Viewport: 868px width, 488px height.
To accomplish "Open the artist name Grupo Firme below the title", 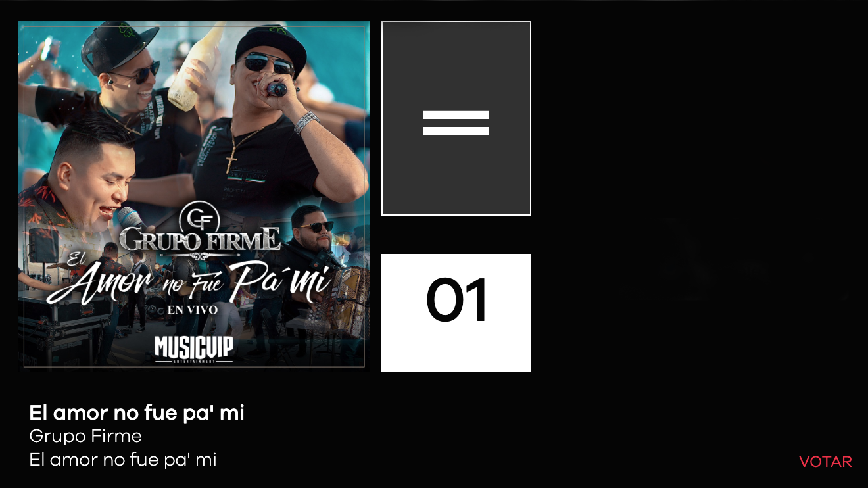I will point(85,436).
